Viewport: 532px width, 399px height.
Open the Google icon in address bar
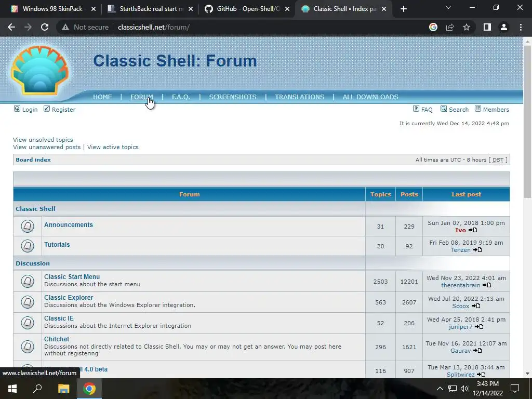point(433,27)
